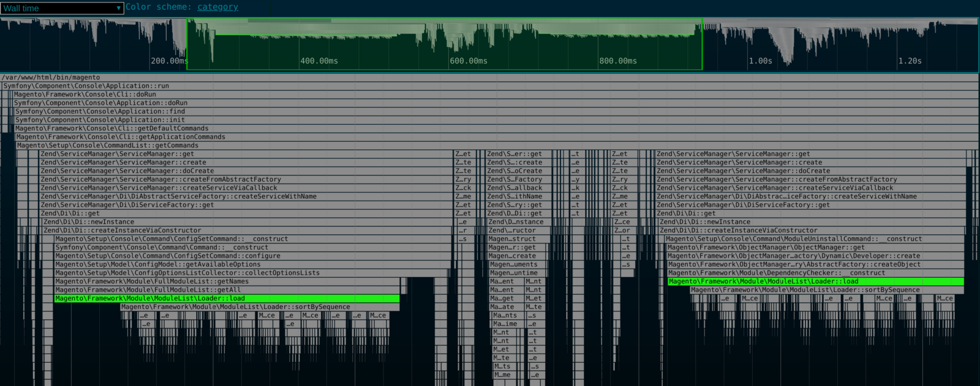Select the Zend\…ructor frame
The image size is (980, 386).
click(519, 231)
